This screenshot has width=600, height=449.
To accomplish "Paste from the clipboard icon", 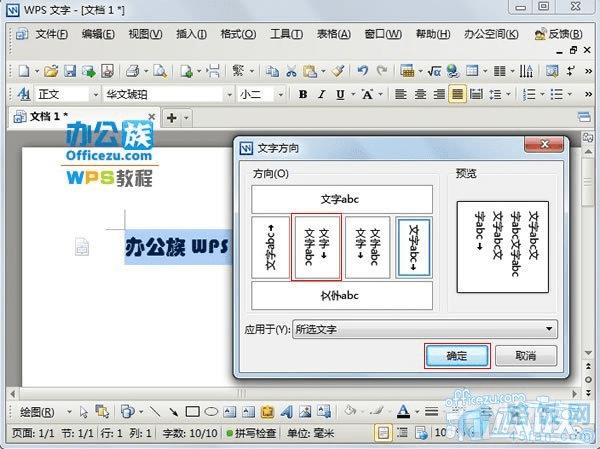I will click(310, 71).
